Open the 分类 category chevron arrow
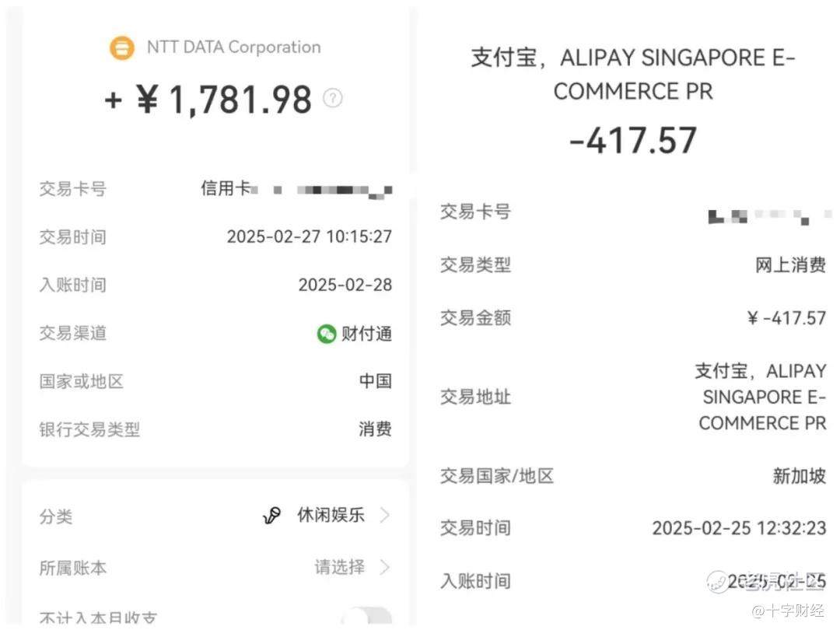Screen dimensions: 840x630 tap(384, 516)
